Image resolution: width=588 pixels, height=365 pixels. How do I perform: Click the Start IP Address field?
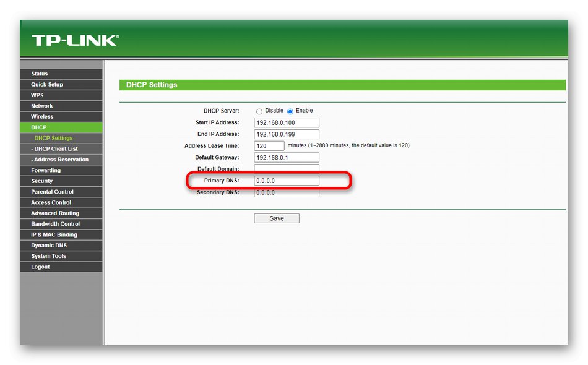(287, 122)
